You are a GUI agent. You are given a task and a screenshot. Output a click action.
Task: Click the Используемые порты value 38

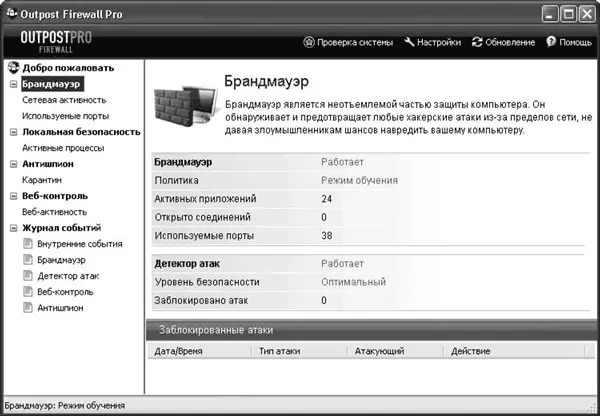[x=326, y=235]
